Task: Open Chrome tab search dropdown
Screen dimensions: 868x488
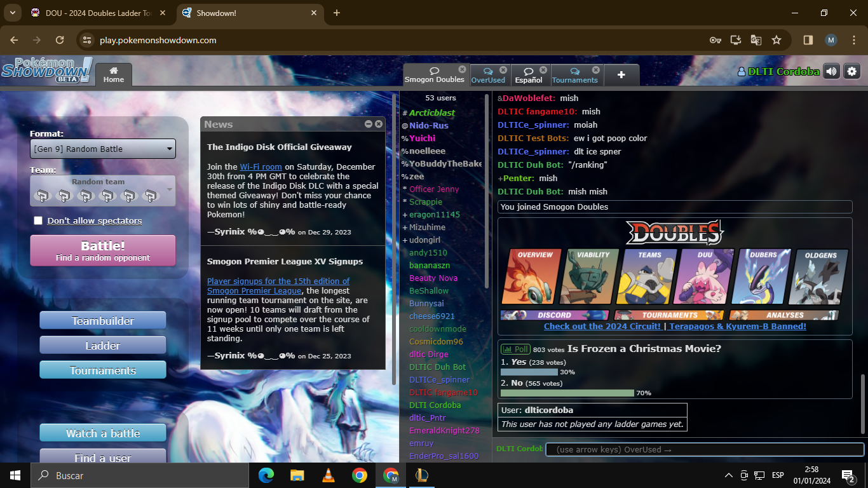Action: tap(12, 13)
